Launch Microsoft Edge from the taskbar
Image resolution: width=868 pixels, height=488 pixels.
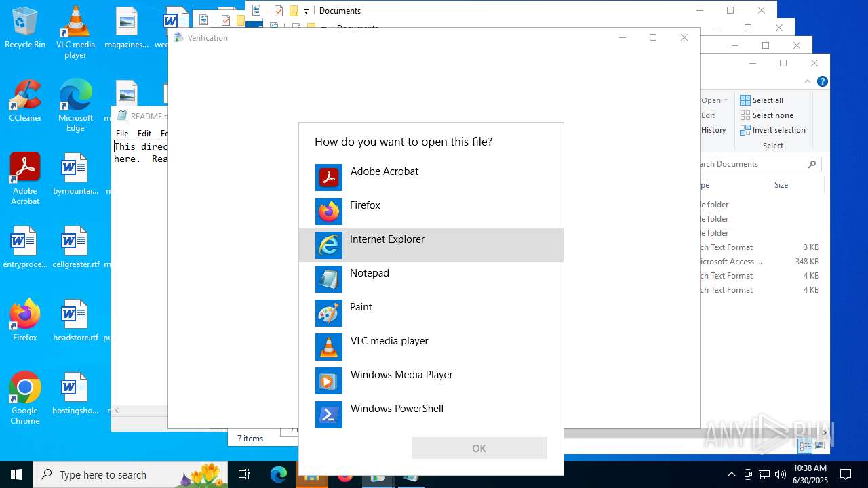point(279,474)
